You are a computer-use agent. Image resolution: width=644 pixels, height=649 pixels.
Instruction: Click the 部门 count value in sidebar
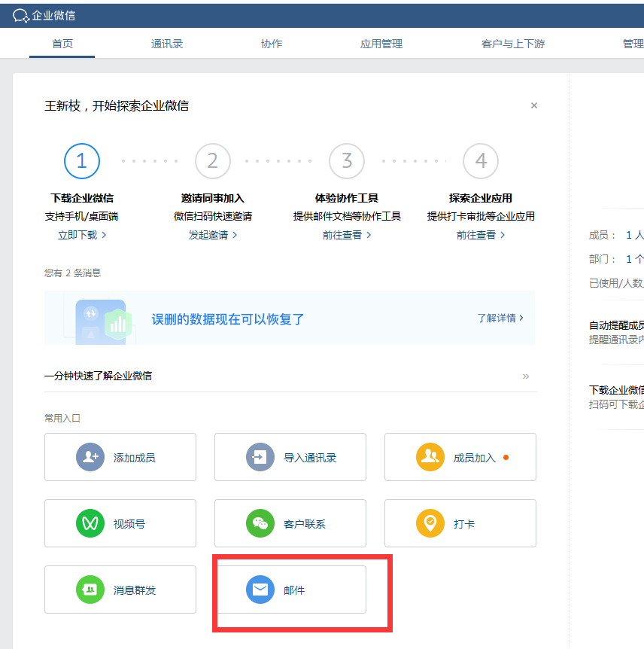pos(634,260)
